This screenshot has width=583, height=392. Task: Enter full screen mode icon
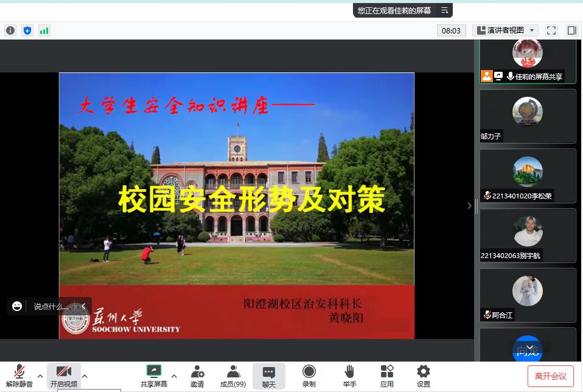pos(551,30)
